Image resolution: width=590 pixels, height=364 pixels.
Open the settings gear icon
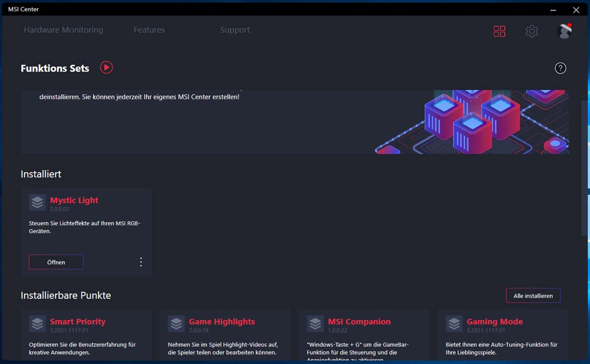pos(531,31)
